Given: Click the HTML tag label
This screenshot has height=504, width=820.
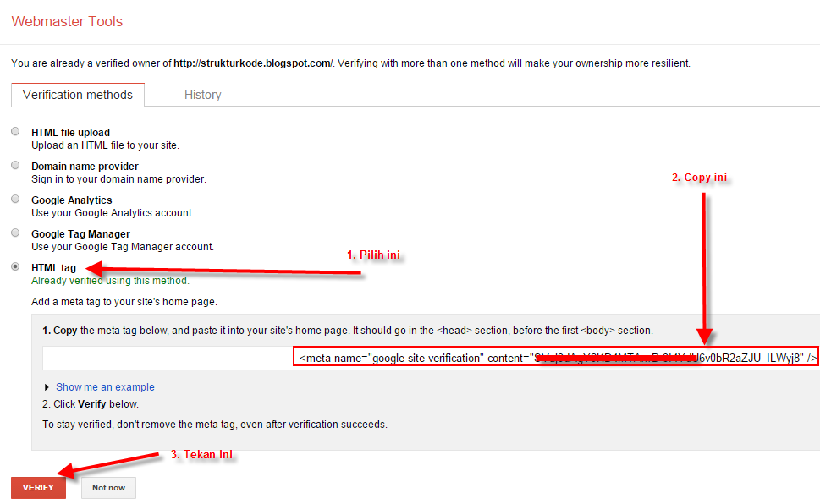Looking at the screenshot, I should click(53, 268).
